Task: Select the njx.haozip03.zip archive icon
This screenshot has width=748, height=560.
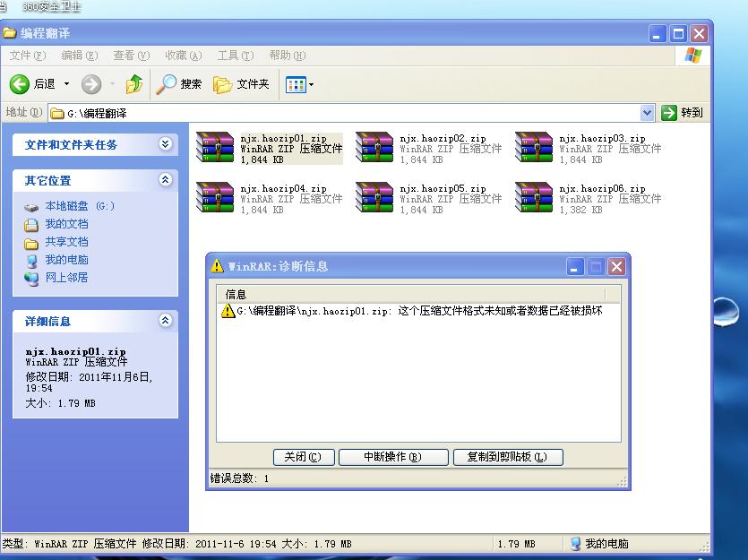Action: click(534, 148)
